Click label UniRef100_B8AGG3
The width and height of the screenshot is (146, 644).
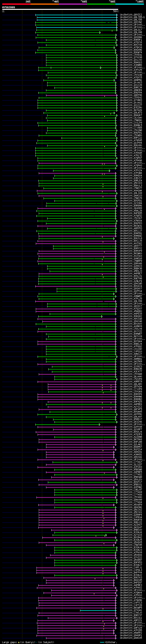pos(131,63)
